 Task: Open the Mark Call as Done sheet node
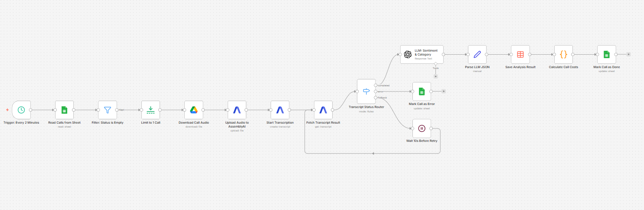click(x=606, y=54)
